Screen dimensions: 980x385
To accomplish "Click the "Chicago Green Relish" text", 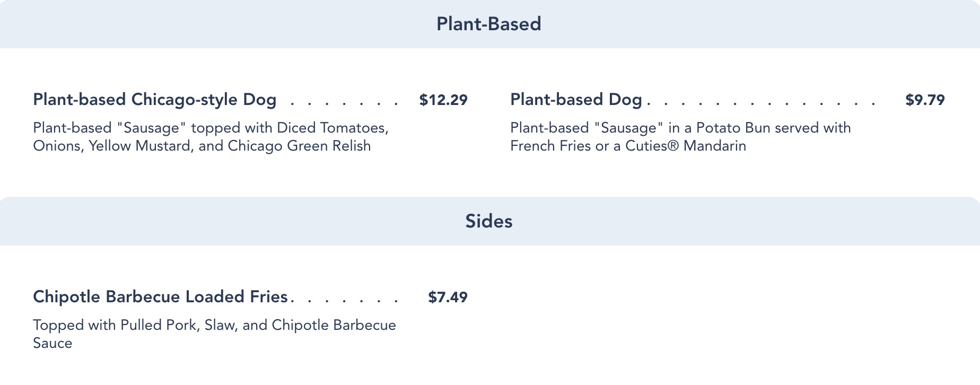I will click(x=299, y=146).
